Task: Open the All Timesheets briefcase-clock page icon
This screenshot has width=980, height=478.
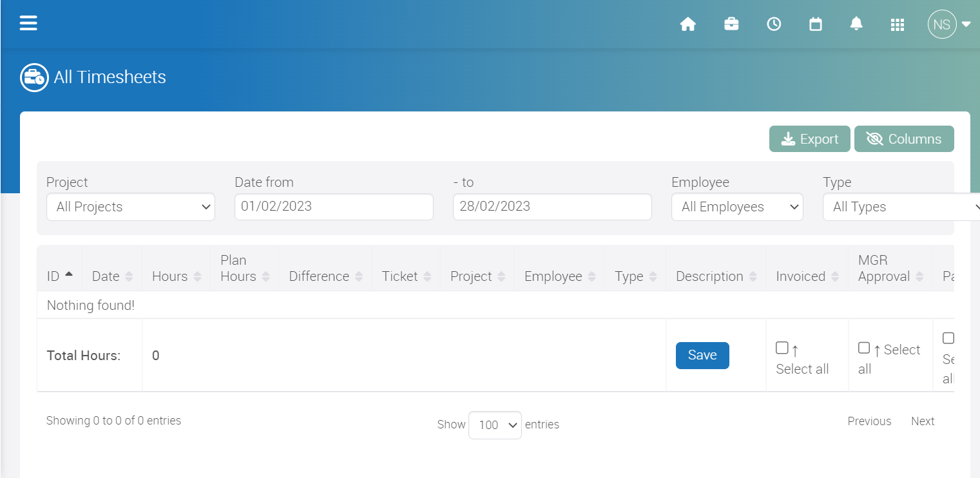Action: (x=34, y=77)
